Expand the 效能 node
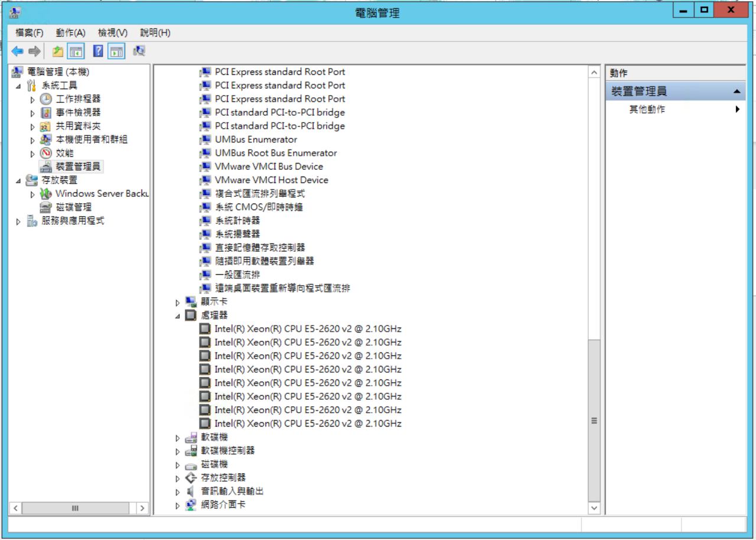This screenshot has height=540, width=756. (x=33, y=154)
